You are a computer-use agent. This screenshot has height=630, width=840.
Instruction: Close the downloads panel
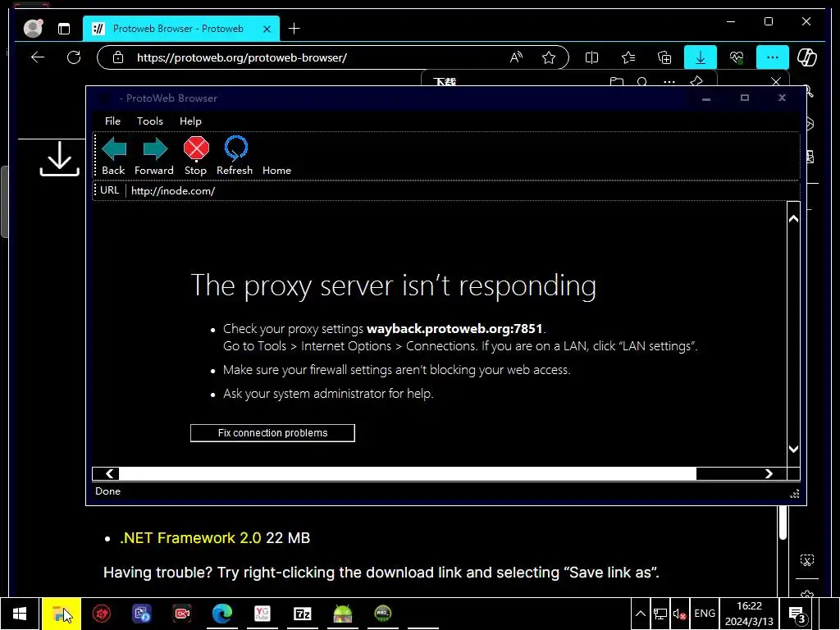tap(776, 81)
